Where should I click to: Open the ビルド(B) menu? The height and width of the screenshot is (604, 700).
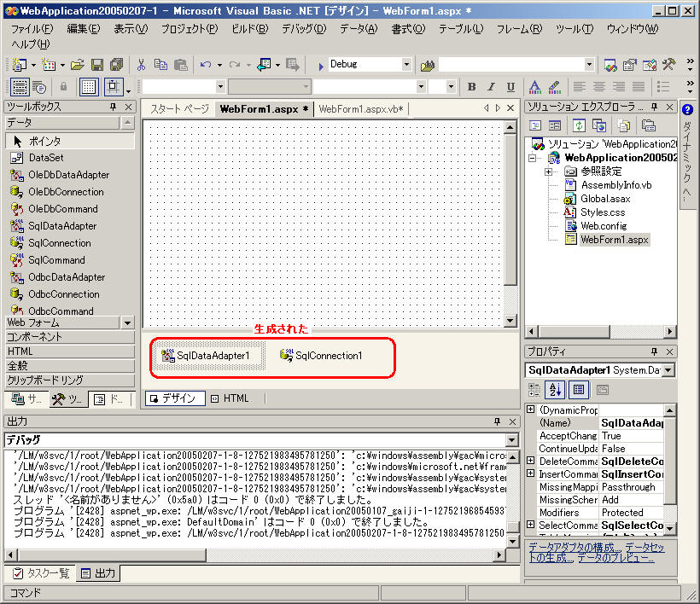(249, 28)
